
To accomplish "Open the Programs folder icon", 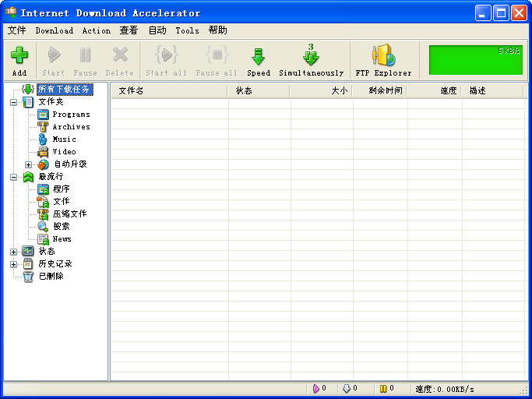I will pos(43,115).
